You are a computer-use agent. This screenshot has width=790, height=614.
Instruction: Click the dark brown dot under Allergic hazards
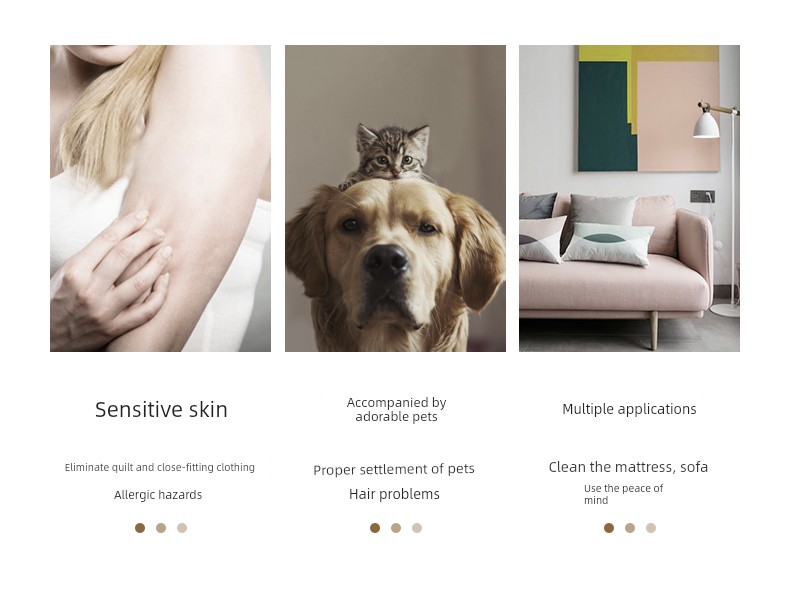140,528
